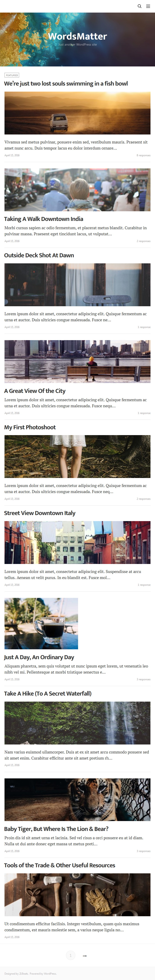Open "Taking A Walk Downtown India" title
Screen dimensions: 155x980
point(43,219)
